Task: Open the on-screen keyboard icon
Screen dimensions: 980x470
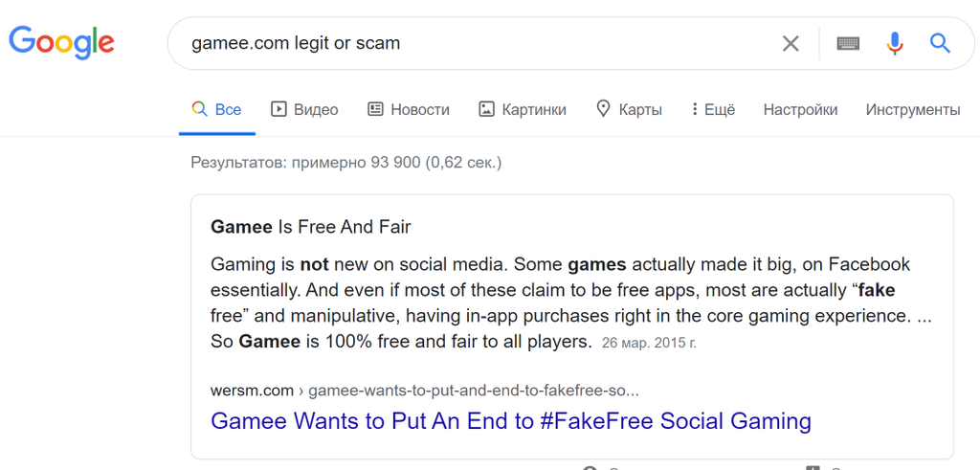Action: tap(848, 44)
